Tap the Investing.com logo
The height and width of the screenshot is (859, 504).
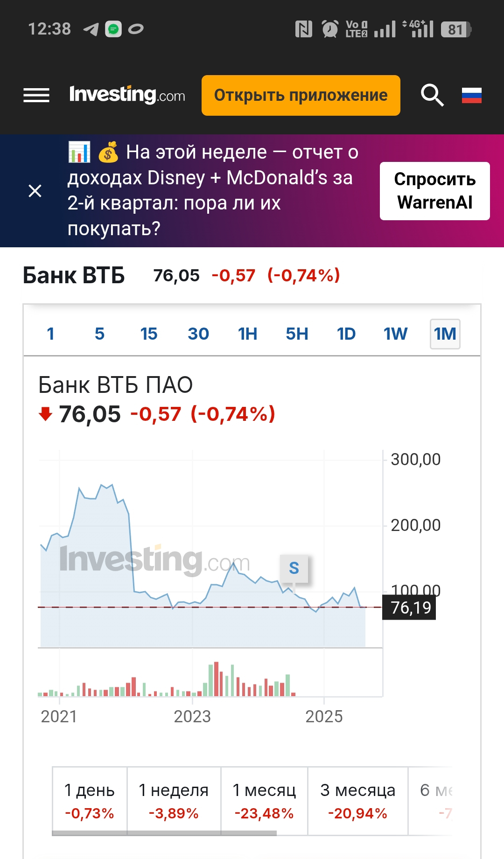pos(127,95)
